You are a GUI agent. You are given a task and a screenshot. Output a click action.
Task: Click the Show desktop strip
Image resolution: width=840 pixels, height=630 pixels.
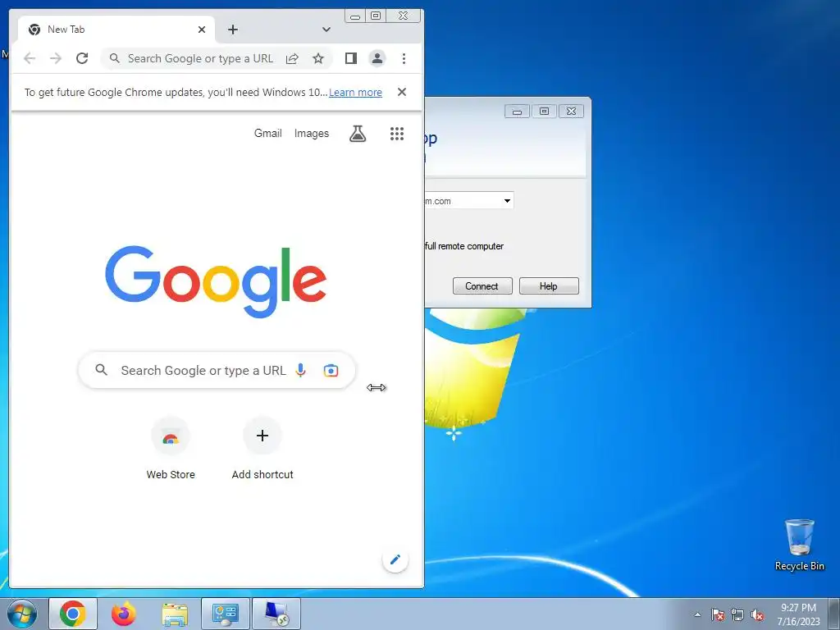(x=834, y=614)
